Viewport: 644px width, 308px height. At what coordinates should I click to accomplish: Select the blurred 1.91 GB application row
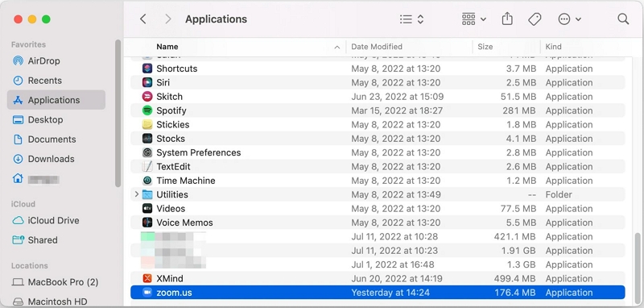[x=378, y=251]
